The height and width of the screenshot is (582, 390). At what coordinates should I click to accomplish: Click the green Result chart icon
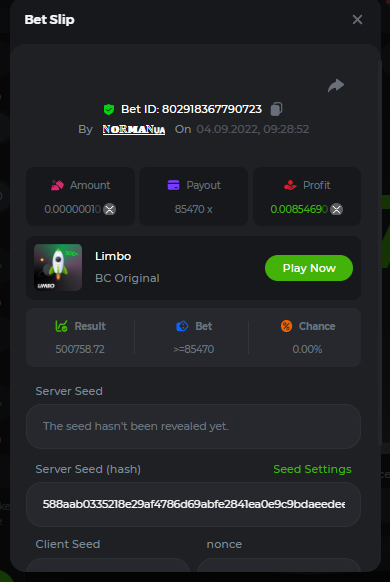click(61, 326)
